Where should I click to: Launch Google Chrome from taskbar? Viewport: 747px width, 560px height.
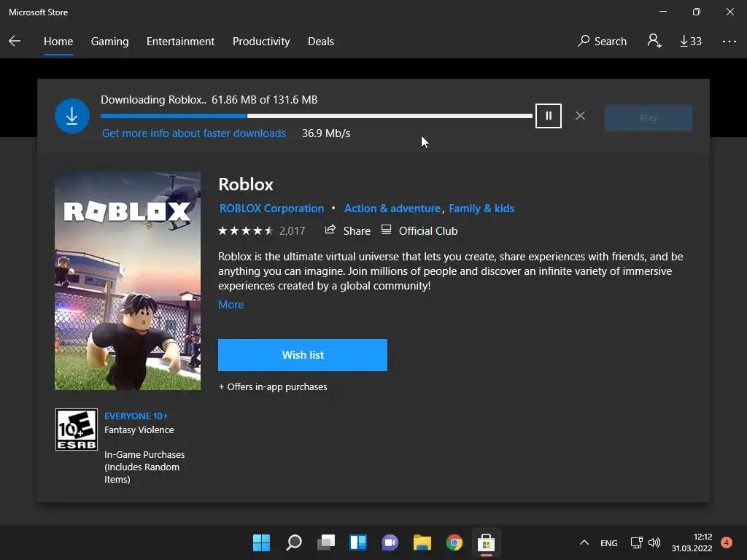pyautogui.click(x=454, y=542)
